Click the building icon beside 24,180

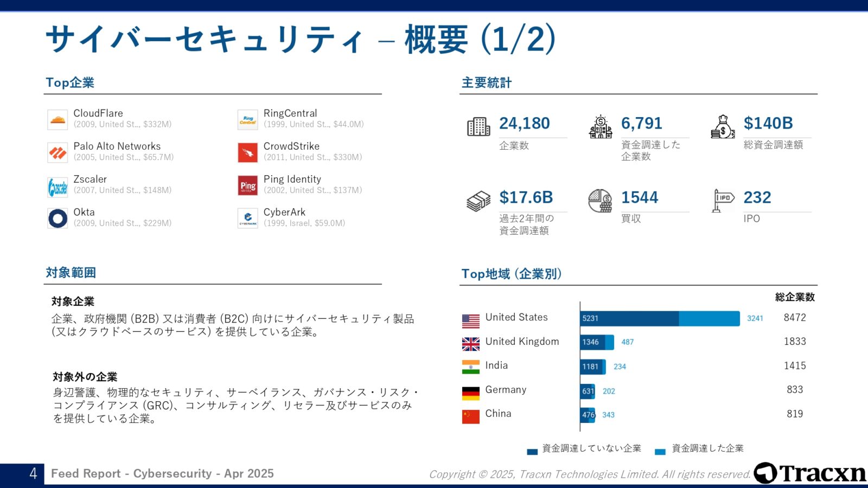click(x=478, y=126)
